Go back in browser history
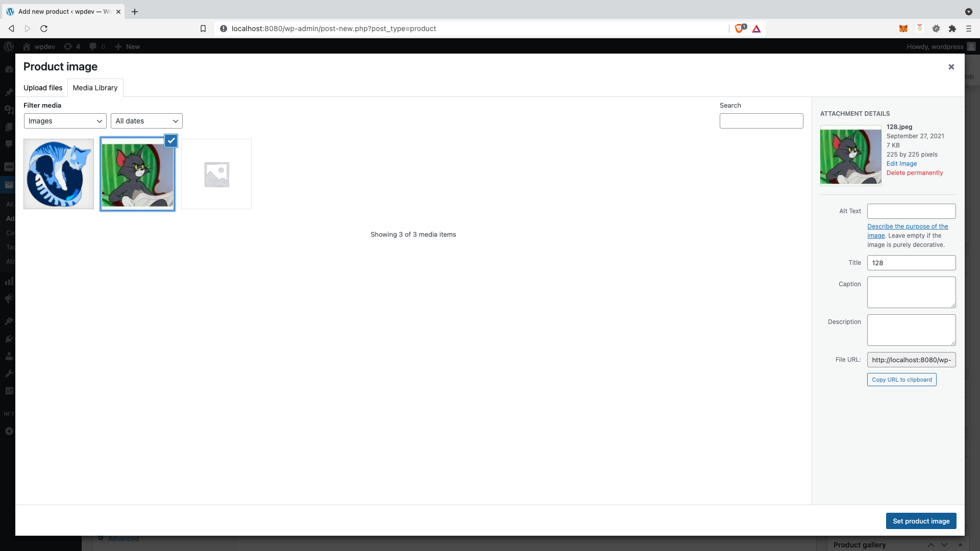 point(11,29)
